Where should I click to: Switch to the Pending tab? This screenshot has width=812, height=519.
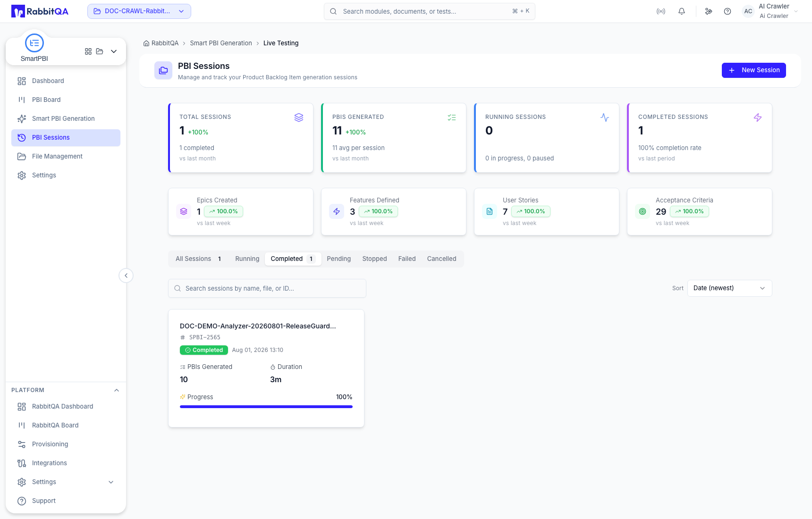click(339, 259)
